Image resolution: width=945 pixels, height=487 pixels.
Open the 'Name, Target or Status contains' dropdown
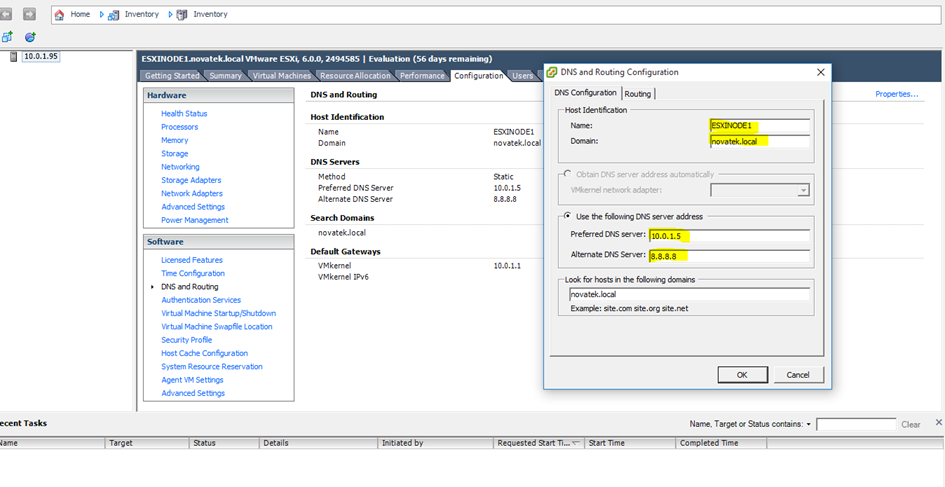(808, 424)
